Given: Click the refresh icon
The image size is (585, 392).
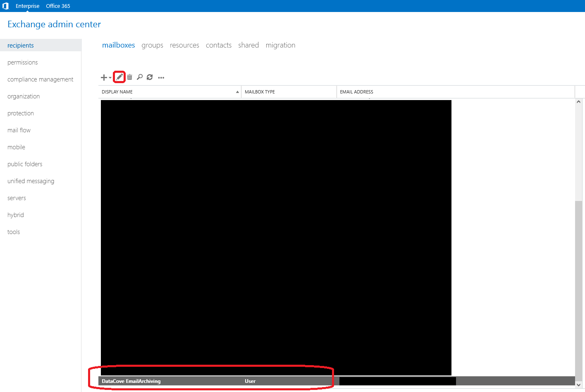Looking at the screenshot, I should click(x=150, y=77).
